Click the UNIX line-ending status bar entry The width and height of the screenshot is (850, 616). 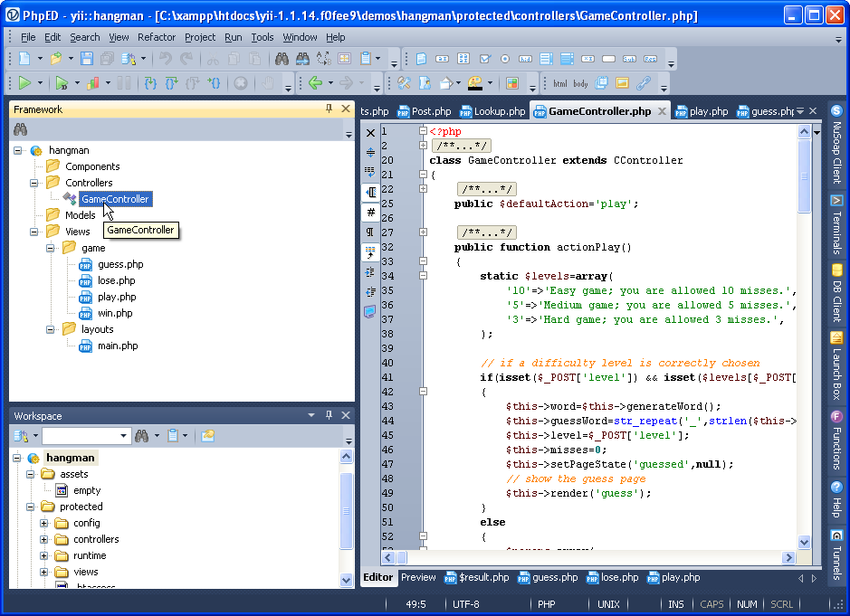(608, 604)
